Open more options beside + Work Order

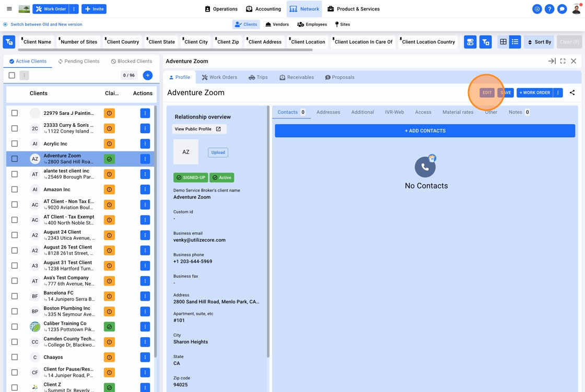click(558, 92)
